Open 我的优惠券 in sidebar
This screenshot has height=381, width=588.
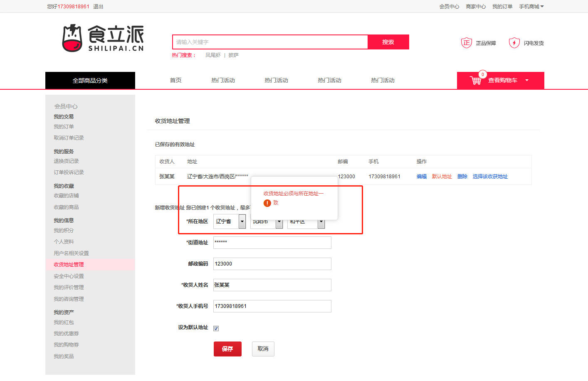coord(66,334)
